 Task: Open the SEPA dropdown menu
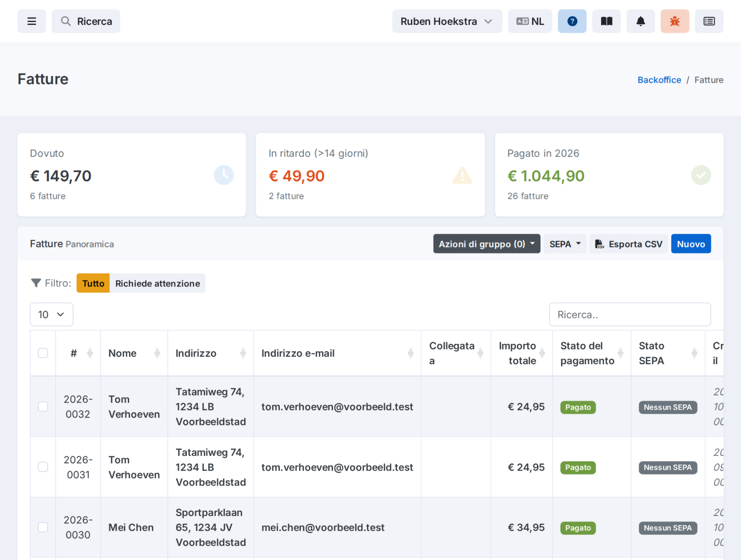click(x=565, y=244)
